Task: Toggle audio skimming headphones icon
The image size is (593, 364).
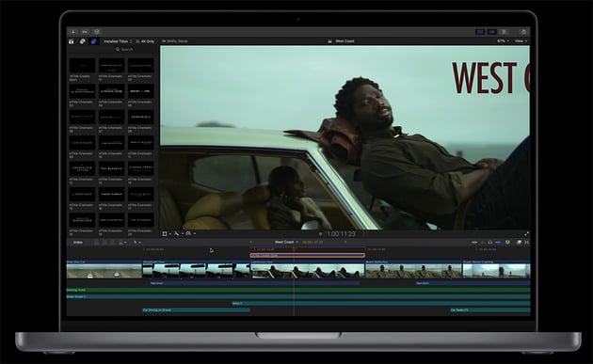Action: [x=490, y=243]
